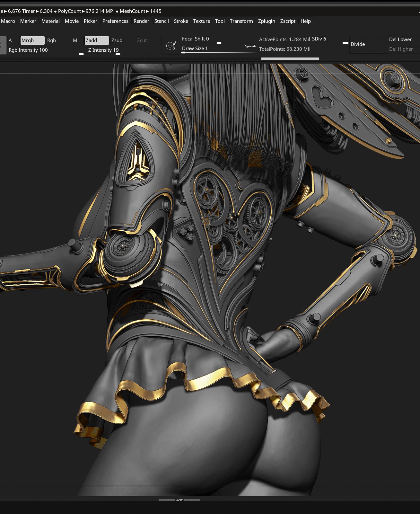Open the Tool menu
The height and width of the screenshot is (514, 420).
pyautogui.click(x=220, y=21)
